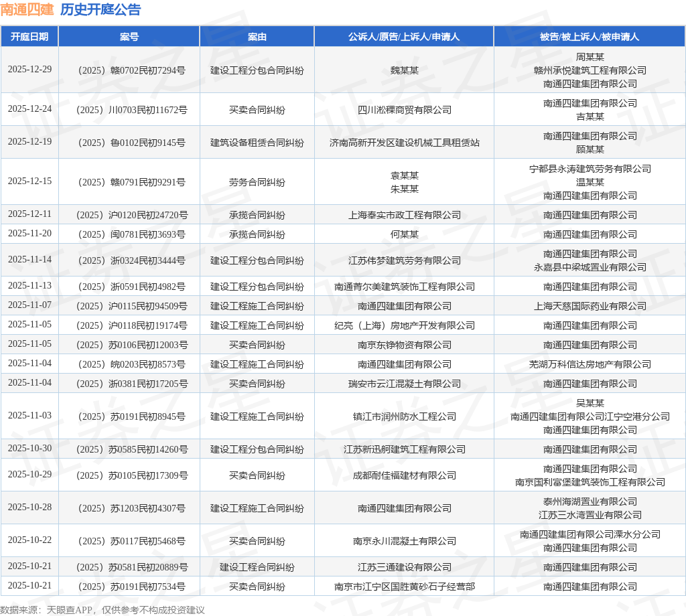Click plaintiff 济南高新开发区建设机械工具租赁站
This screenshot has width=686, height=616.
pyautogui.click(x=404, y=143)
